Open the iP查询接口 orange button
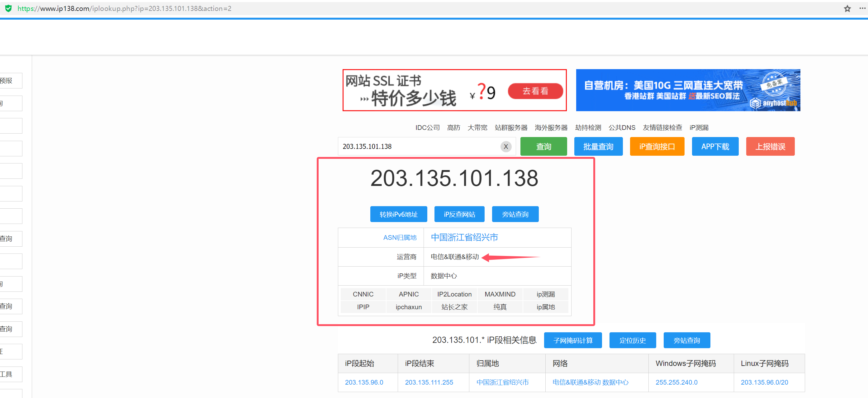Screen dimensions: 868x398 657,146
